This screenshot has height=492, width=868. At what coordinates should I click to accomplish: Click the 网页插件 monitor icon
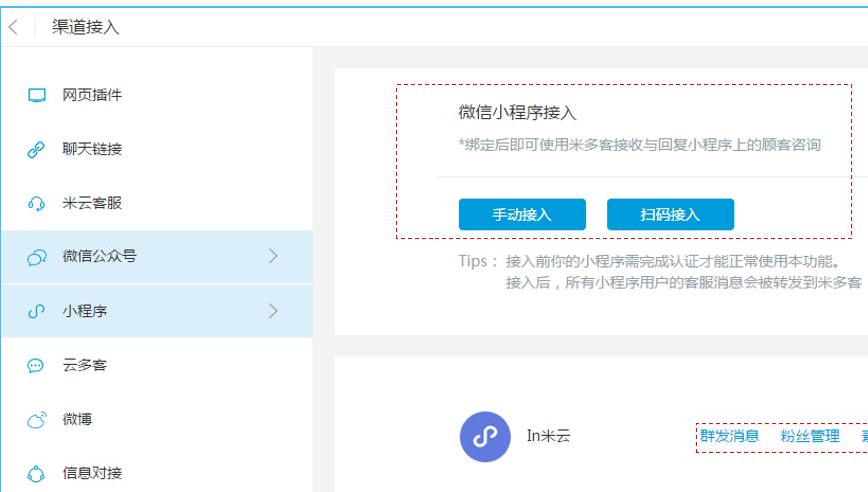[37, 95]
